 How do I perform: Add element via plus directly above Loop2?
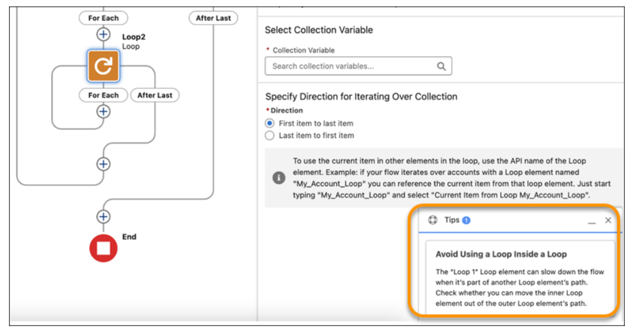103,35
